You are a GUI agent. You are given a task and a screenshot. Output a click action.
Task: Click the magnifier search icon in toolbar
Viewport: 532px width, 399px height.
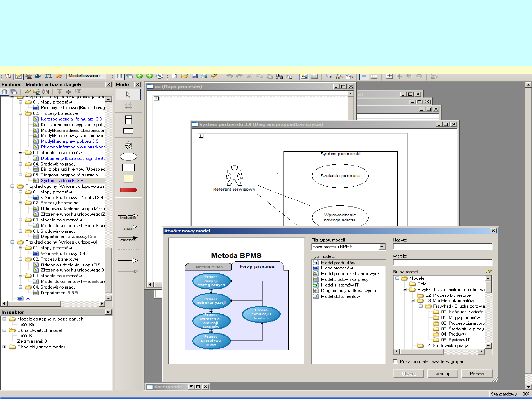tap(329, 76)
